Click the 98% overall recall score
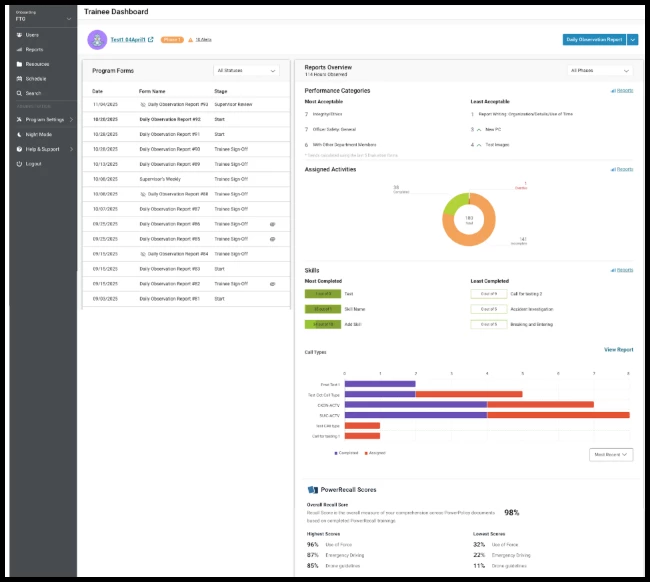This screenshot has height=582, width=650. point(512,513)
